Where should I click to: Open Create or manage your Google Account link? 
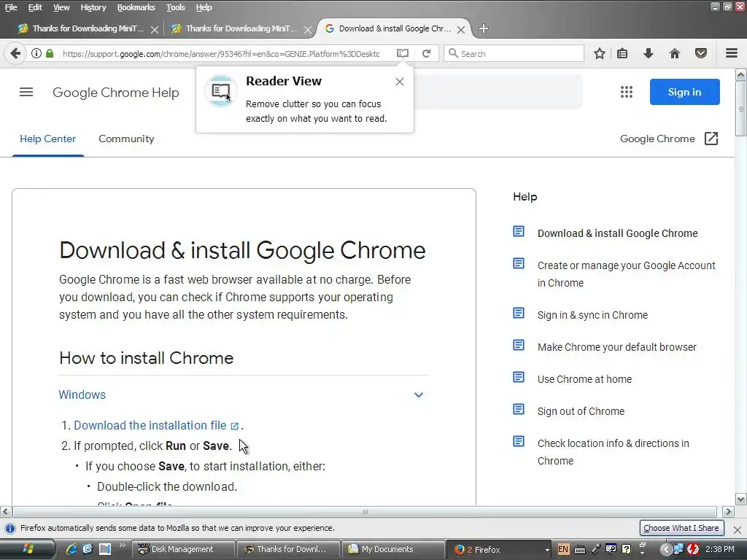click(x=627, y=274)
